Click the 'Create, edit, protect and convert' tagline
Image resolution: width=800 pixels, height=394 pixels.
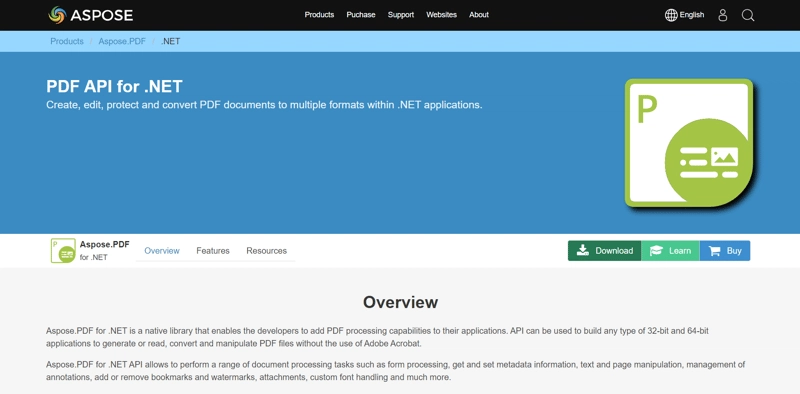(x=264, y=105)
